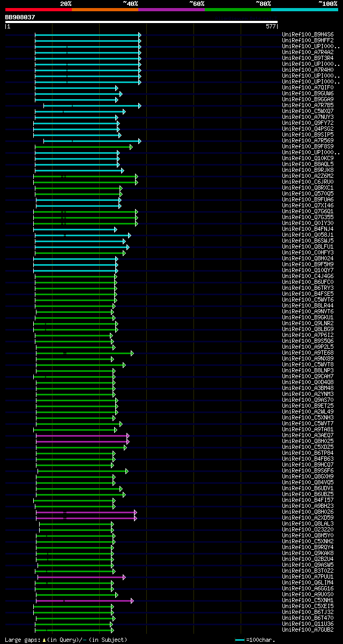Image resolution: width=343 pixels, height=644 pixels.
Task: Open hit UniRef100_B9H4S6
Action: click(x=308, y=34)
